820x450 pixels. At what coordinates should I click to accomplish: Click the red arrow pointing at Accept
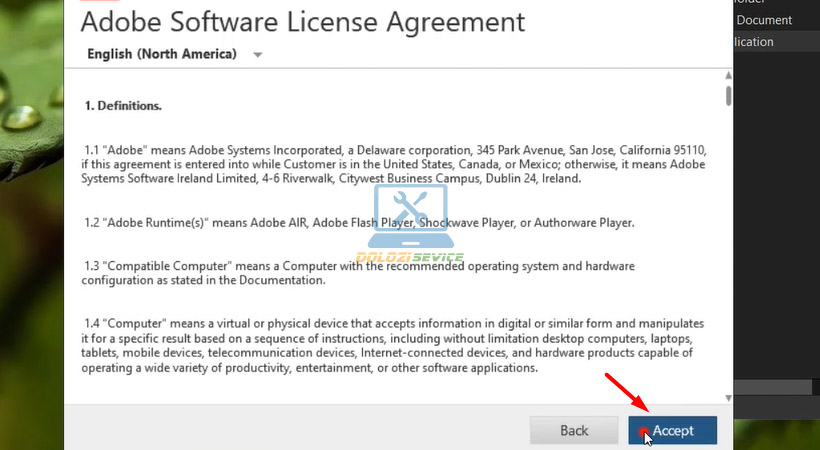[x=626, y=393]
